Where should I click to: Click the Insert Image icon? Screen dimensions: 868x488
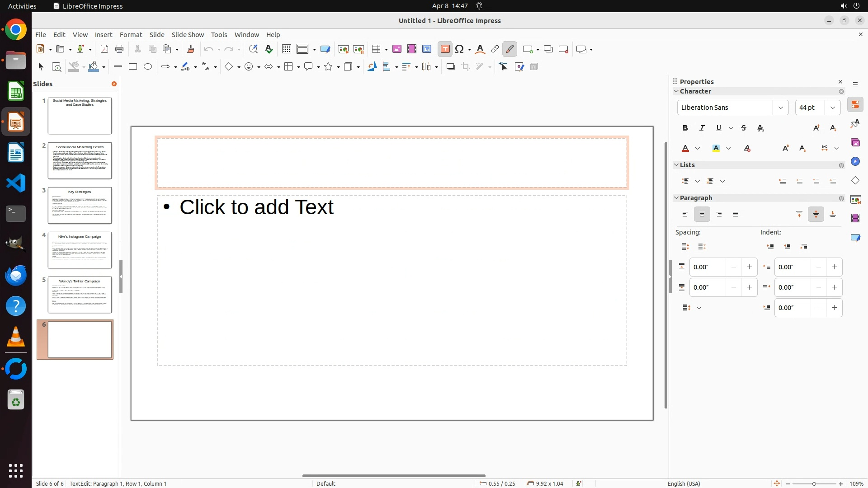pos(396,49)
